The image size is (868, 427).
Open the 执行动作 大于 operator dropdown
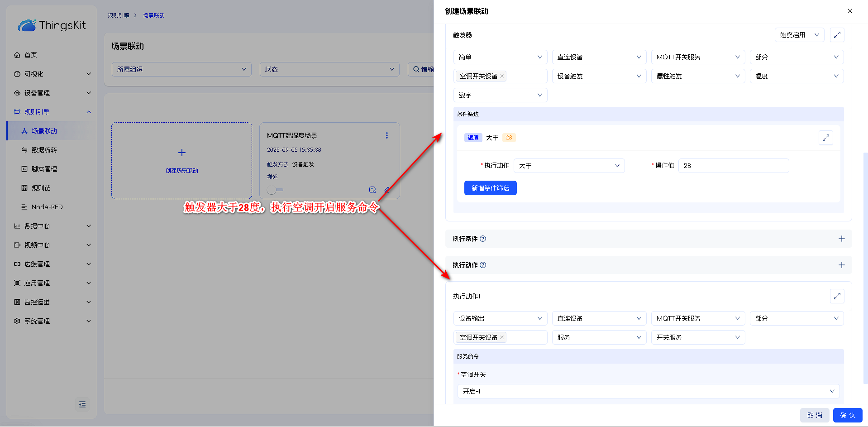(568, 166)
